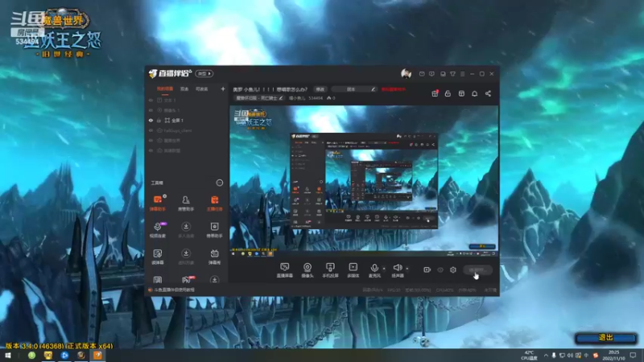This screenshot has width=644, height=362.
Task: Open the 弹幕栏 tool in toolbox
Action: point(214,257)
